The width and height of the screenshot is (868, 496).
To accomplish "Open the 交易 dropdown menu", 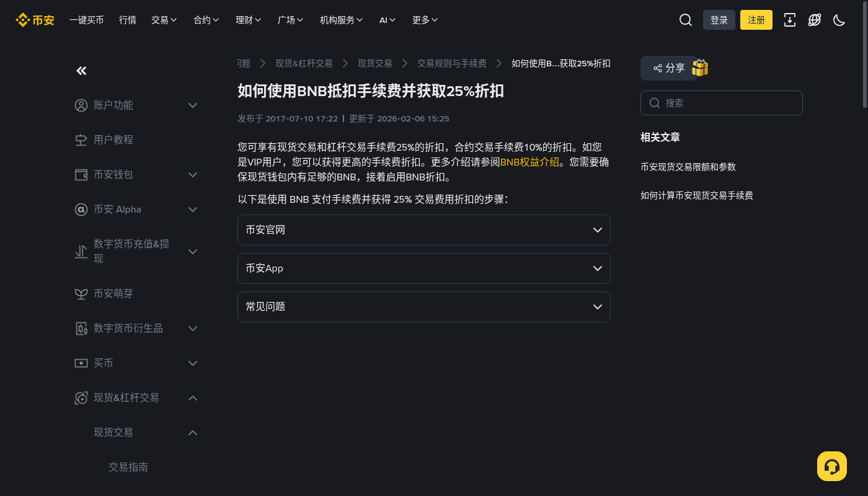I will pos(164,20).
